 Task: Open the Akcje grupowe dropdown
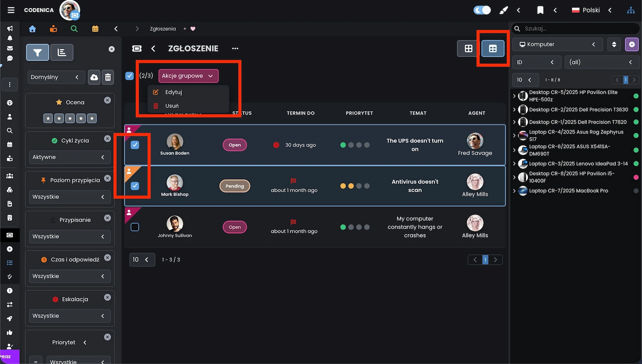point(188,76)
